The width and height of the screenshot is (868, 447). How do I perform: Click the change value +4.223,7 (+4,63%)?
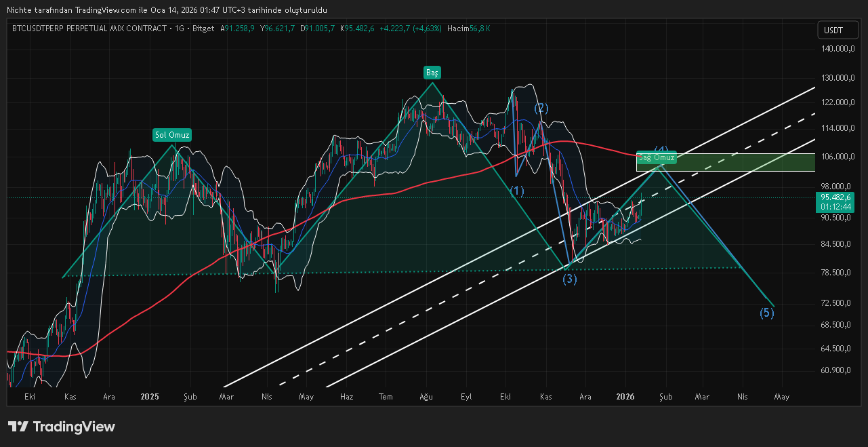pos(411,28)
